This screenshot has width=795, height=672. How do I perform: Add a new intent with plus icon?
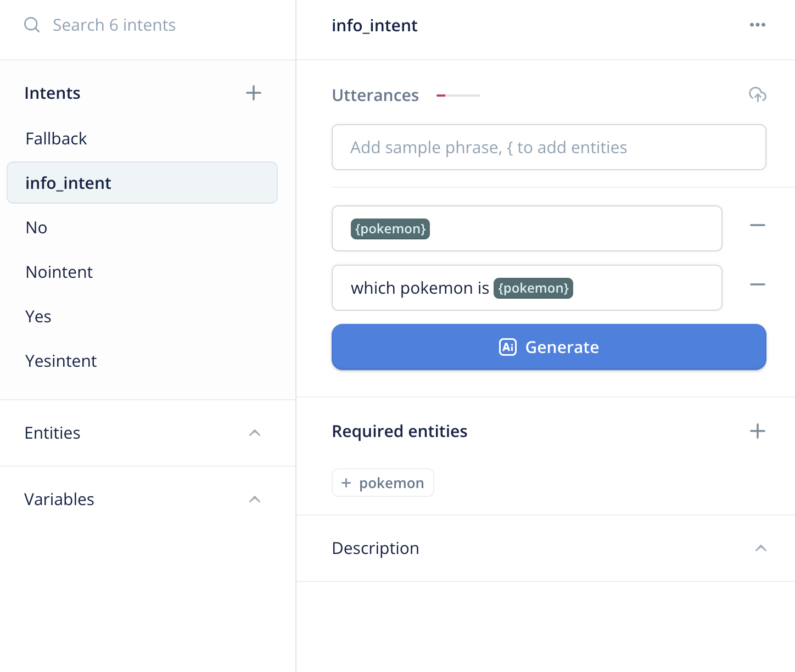(x=253, y=93)
